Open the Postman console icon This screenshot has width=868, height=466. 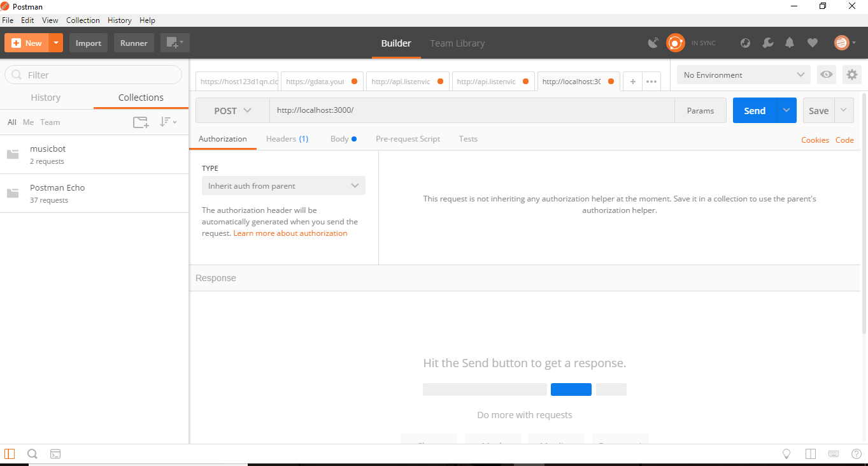tap(55, 454)
